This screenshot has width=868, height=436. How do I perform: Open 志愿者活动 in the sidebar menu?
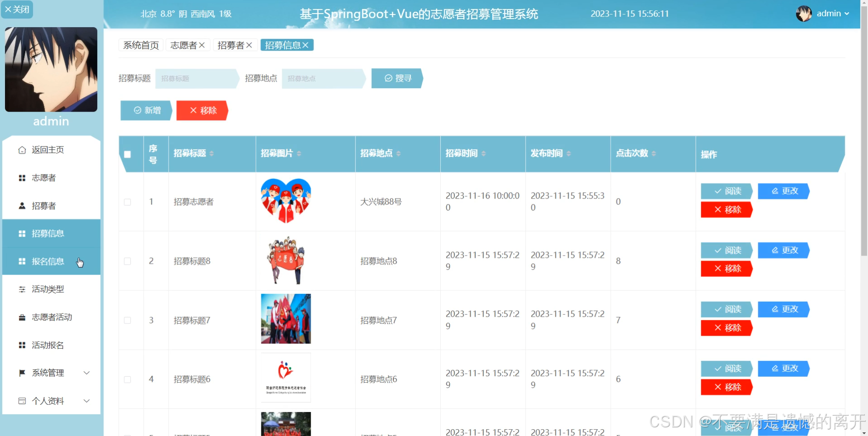[x=52, y=318]
